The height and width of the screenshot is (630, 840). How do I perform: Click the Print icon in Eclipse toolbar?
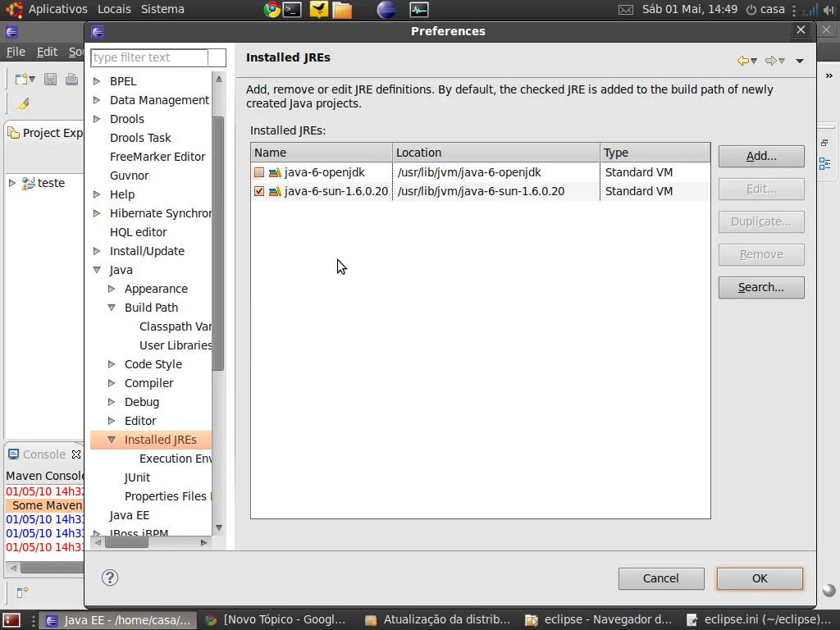point(71,80)
